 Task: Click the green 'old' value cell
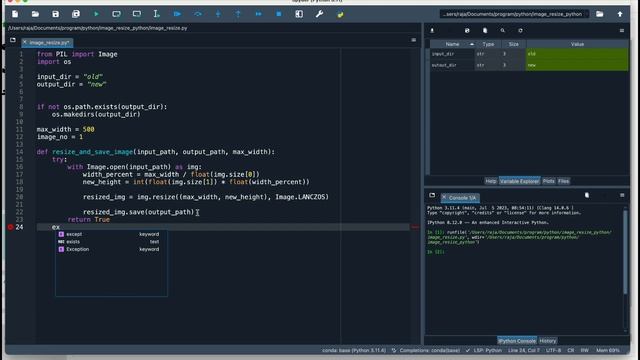click(x=577, y=54)
